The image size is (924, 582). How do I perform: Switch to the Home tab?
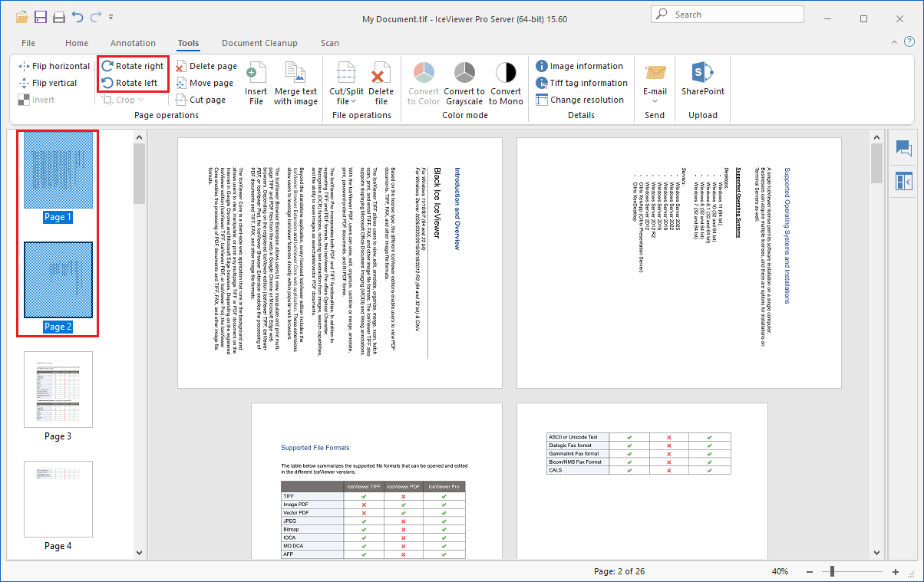click(x=77, y=43)
